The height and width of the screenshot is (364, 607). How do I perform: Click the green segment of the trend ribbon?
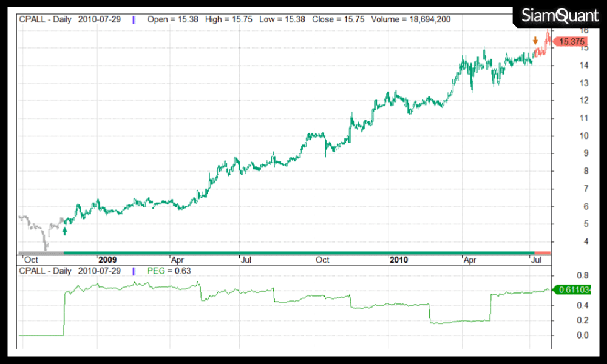(297, 252)
